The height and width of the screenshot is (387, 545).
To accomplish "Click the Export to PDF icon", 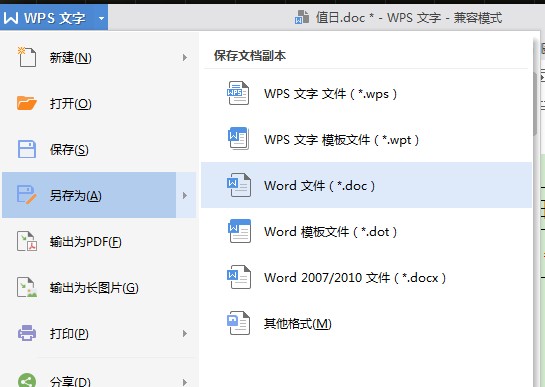I will point(27,241).
